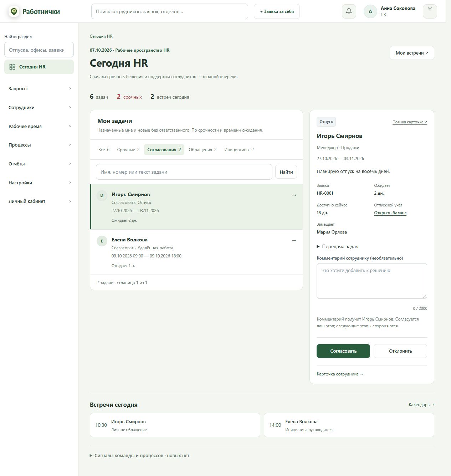Switch to the Инициативы tab
Viewport: 451px width, 476px height.
239,150
